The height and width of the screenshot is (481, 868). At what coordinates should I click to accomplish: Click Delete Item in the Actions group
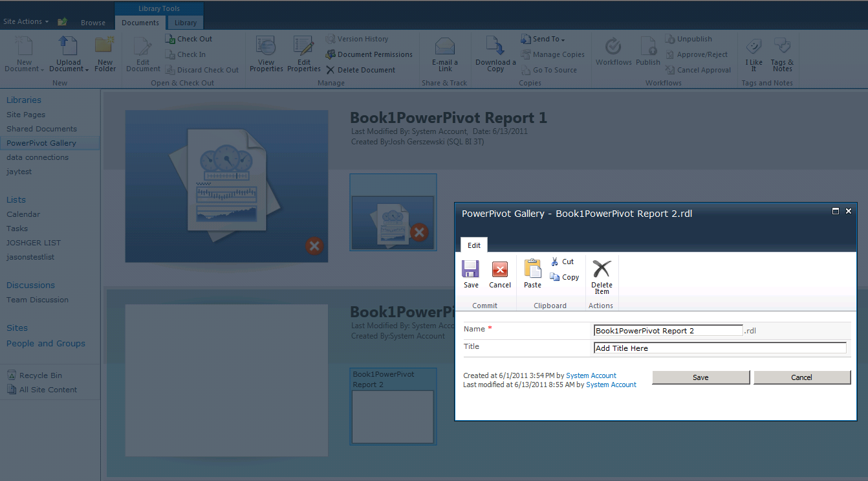pyautogui.click(x=602, y=277)
